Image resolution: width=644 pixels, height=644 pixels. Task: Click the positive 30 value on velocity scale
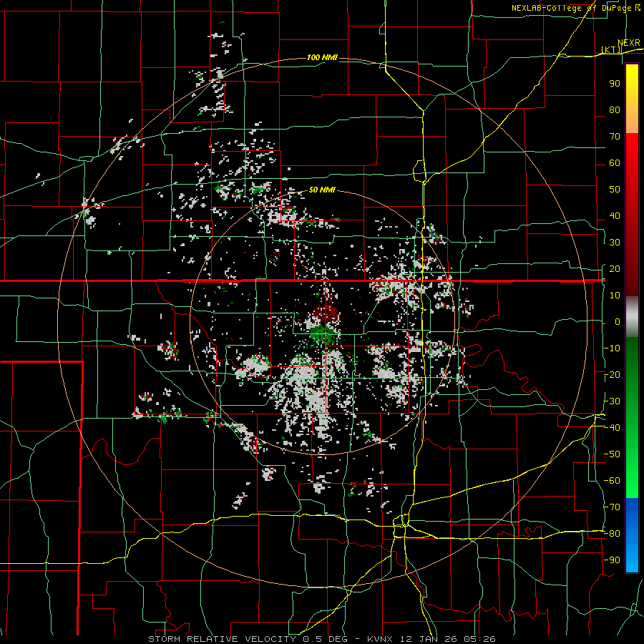[615, 243]
